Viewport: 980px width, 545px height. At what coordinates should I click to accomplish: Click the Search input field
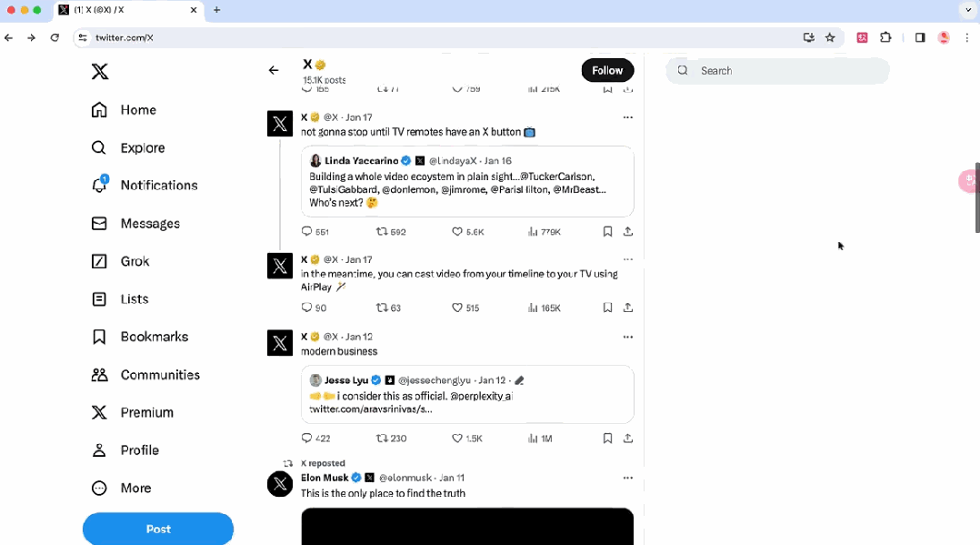click(777, 71)
